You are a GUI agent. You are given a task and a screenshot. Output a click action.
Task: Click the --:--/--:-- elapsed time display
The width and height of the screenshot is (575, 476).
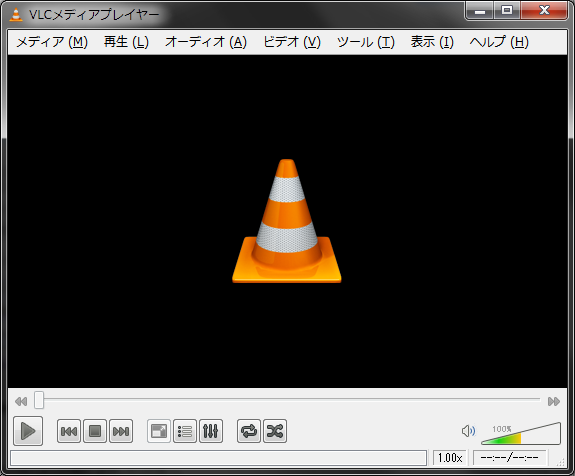point(509,458)
